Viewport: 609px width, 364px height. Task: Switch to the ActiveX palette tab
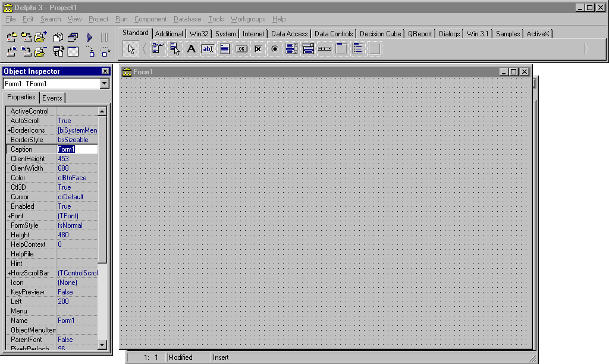click(x=538, y=34)
